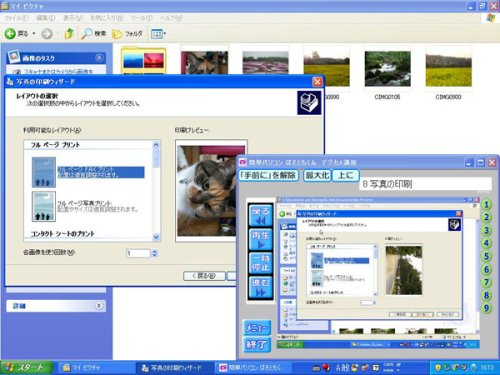This screenshot has width=500, height=375.
Task: Open the View menu in My Pictures
Action: point(73,18)
